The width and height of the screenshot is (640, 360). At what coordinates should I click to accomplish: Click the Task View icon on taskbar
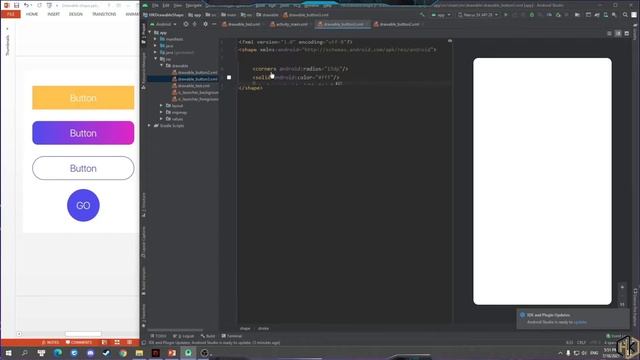point(41,353)
